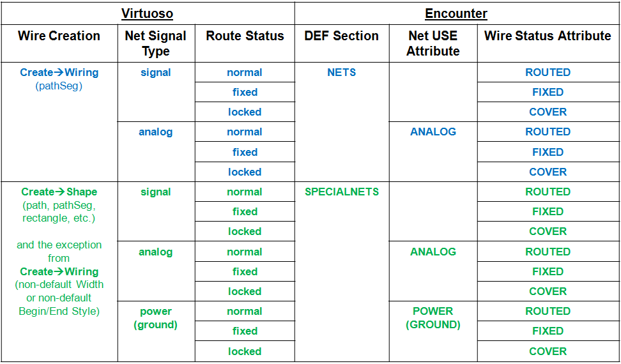Screen dimensions: 621x364
Task: Click the Route Status column header
Action: pyautogui.click(x=245, y=36)
